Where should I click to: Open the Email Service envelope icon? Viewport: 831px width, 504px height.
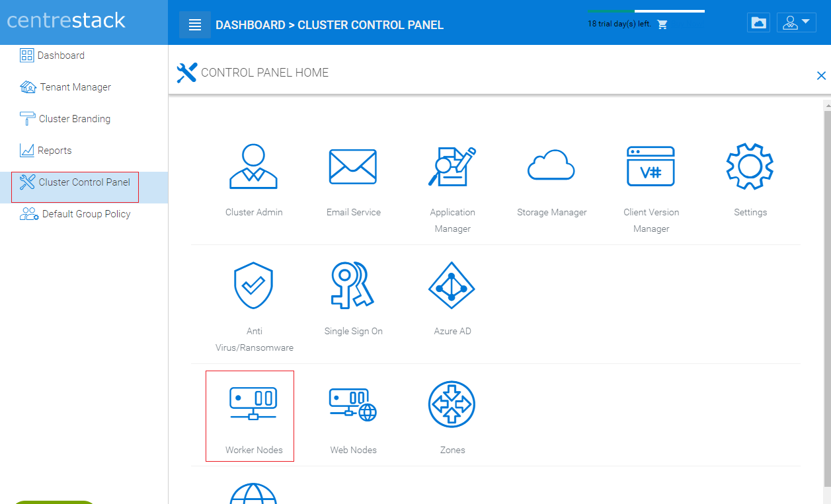[x=353, y=166]
